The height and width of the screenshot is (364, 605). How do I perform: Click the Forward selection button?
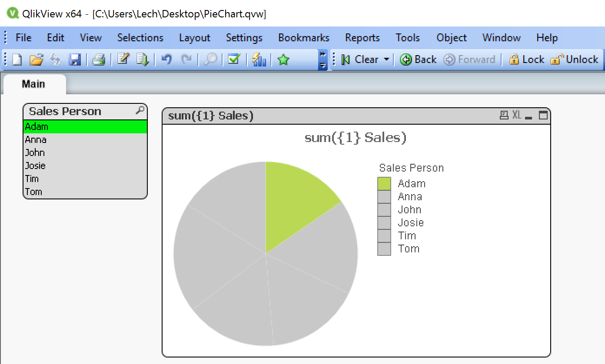click(x=469, y=60)
